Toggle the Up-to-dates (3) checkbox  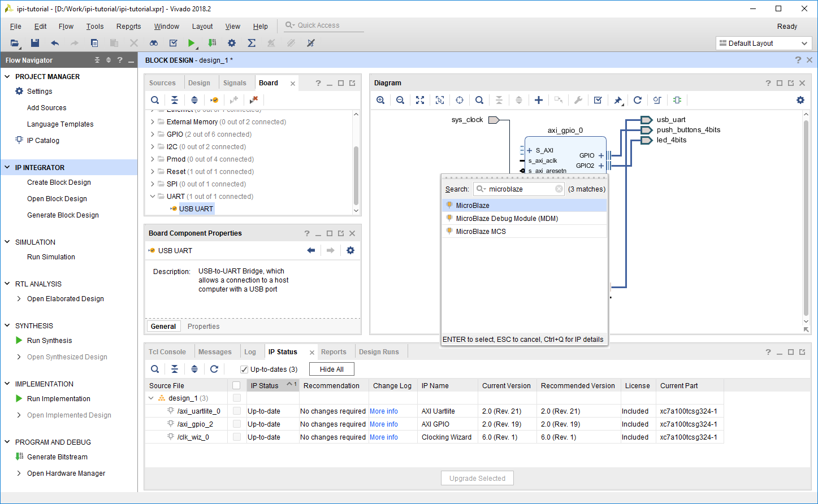pos(244,370)
